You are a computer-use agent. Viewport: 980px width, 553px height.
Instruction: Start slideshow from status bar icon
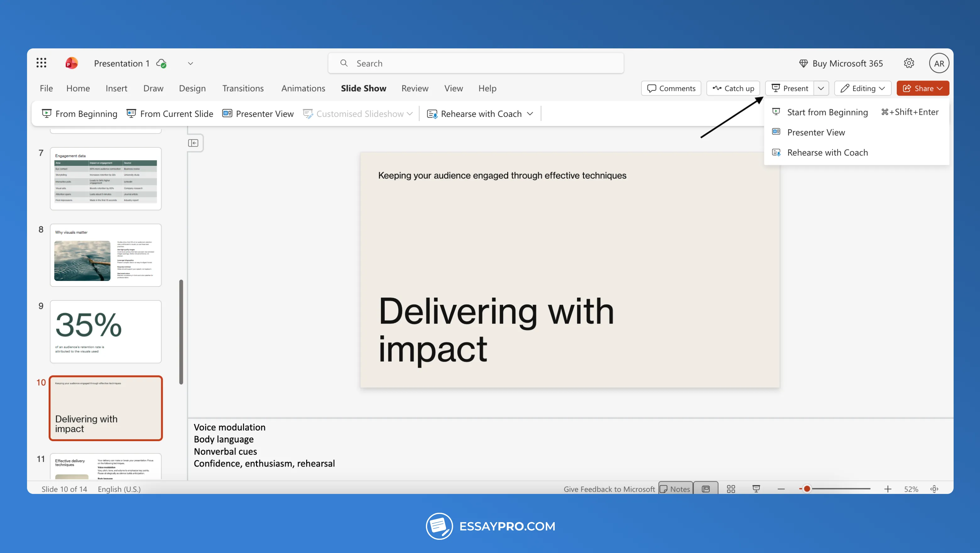[756, 489]
